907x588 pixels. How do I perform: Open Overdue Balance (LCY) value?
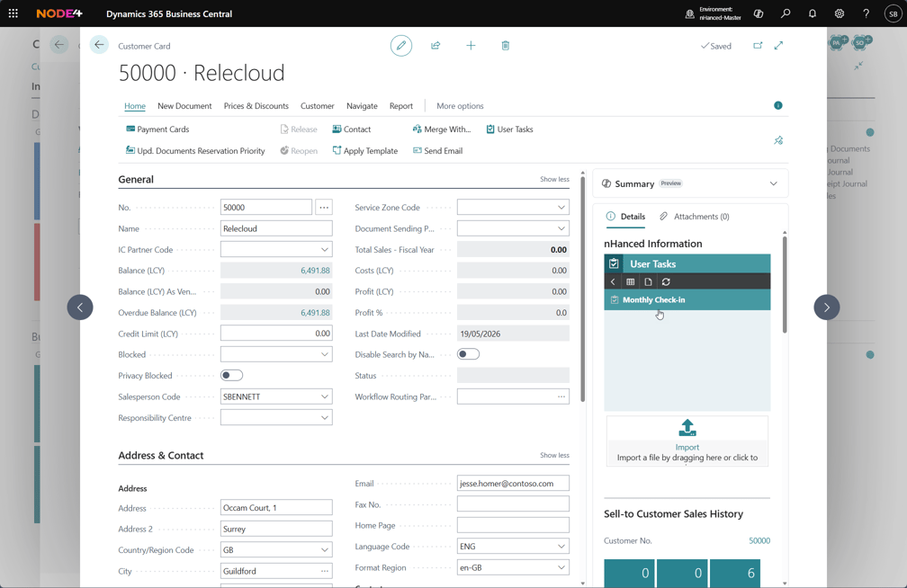315,312
